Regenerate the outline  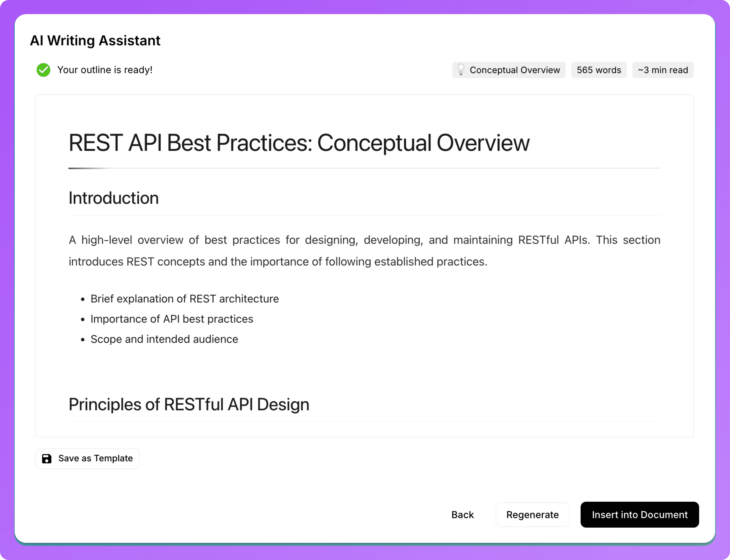pyautogui.click(x=532, y=515)
